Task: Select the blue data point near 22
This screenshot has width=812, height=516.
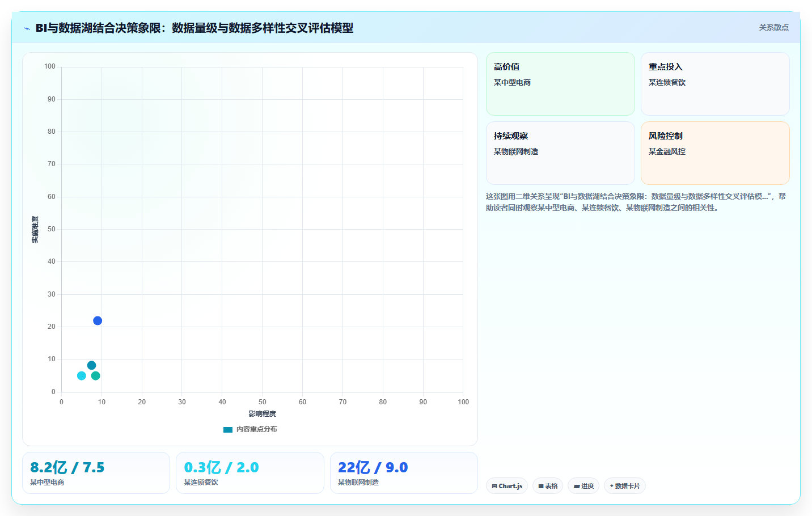Action: [98, 321]
